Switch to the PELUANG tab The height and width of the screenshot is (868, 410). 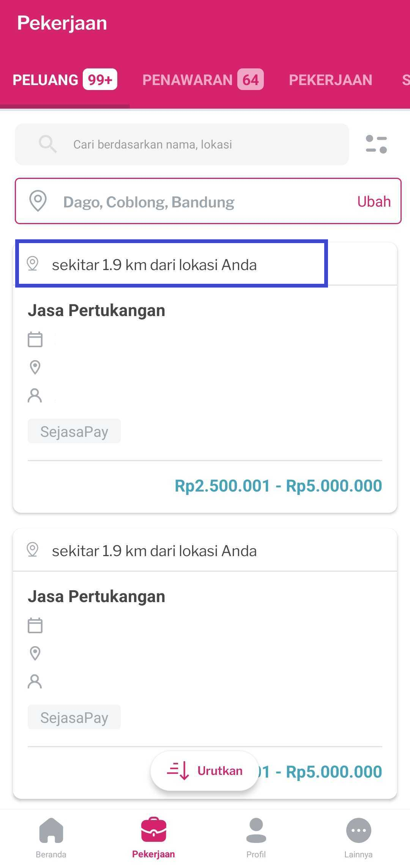65,80
